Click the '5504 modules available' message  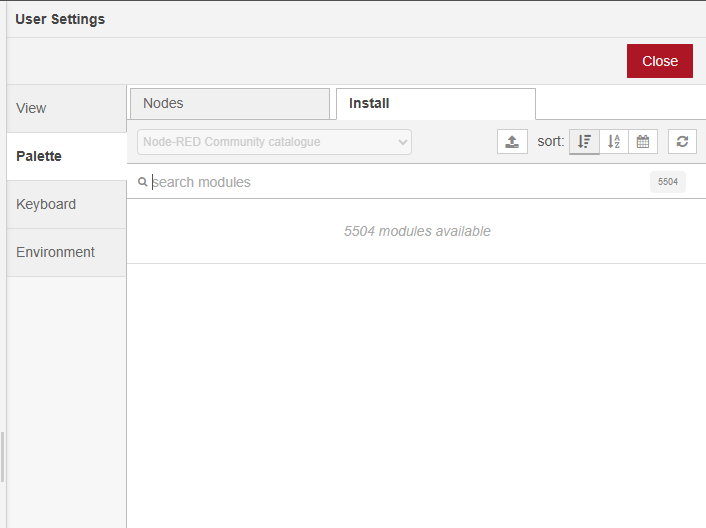[417, 231]
